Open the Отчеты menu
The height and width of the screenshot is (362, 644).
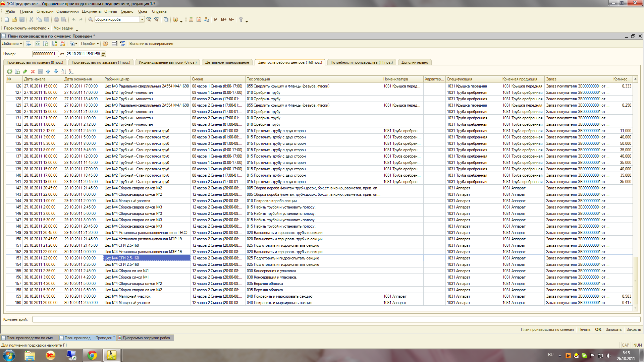(111, 11)
